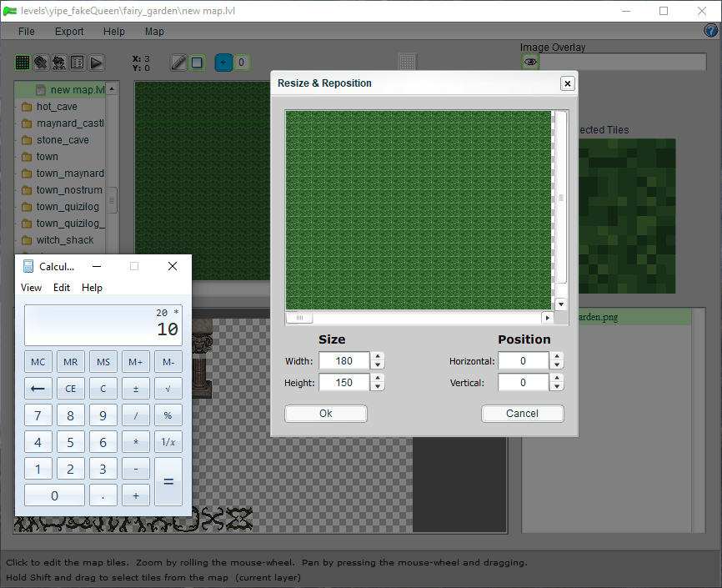
Task: Click the play test arrow icon
Action: click(x=96, y=63)
